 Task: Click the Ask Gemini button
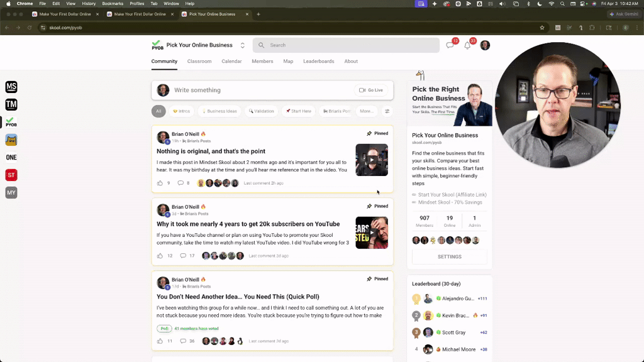coord(624,14)
